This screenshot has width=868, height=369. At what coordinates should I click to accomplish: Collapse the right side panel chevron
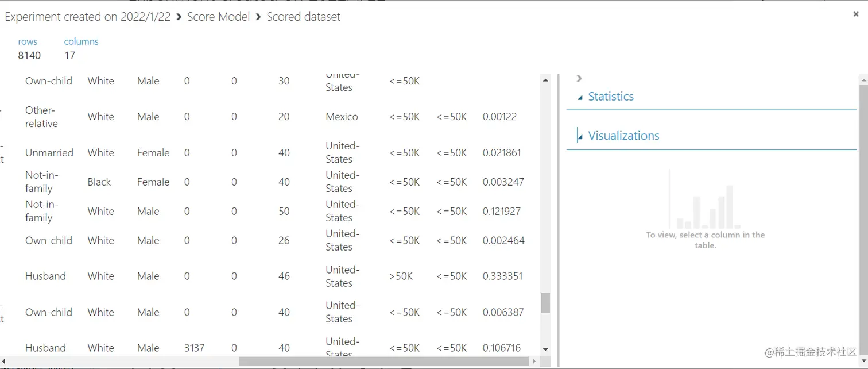(579, 79)
